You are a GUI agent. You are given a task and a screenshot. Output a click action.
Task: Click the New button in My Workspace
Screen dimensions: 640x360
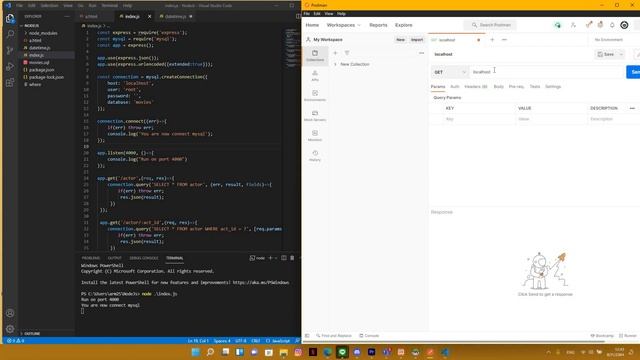400,40
